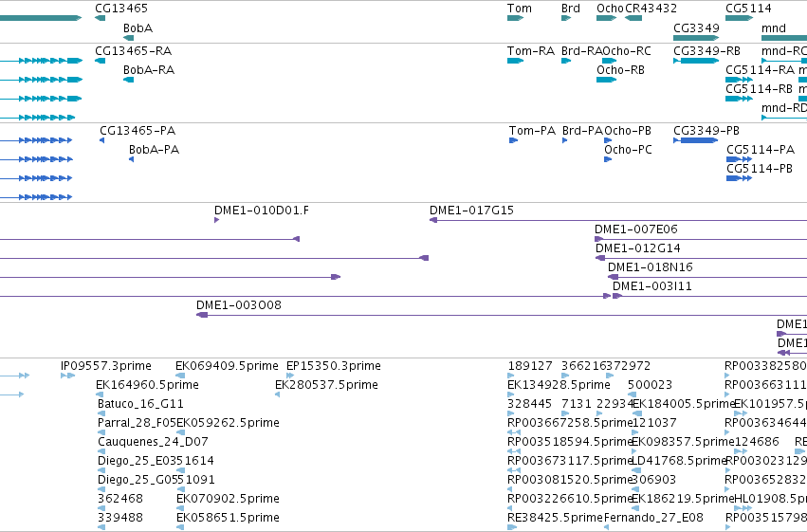Screen dimensions: 807x532
Task: Click the CG5114-RA transcript label
Action: (761, 70)
